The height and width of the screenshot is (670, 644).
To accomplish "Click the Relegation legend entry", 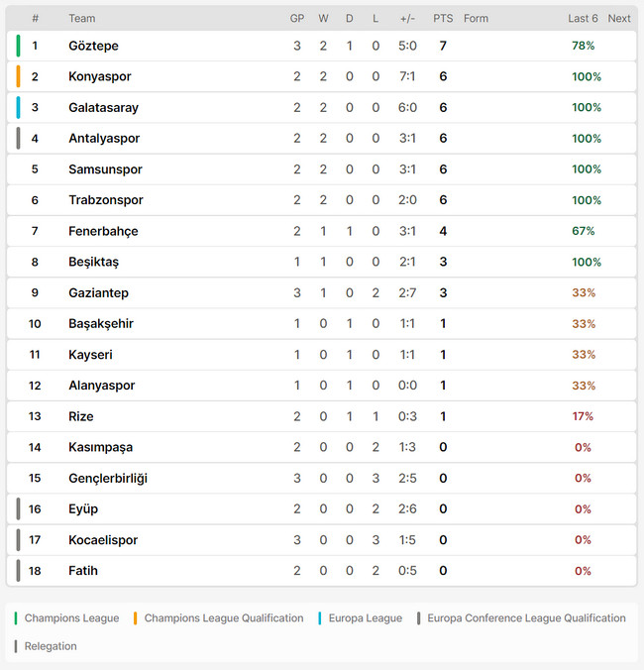I will [46, 646].
